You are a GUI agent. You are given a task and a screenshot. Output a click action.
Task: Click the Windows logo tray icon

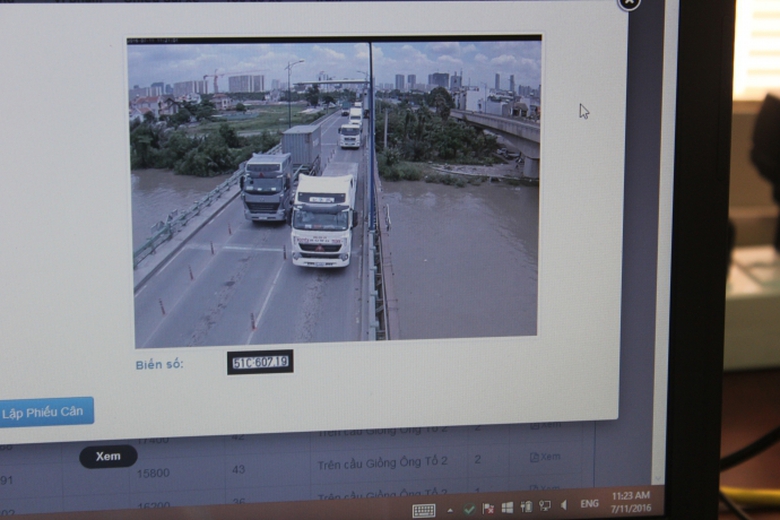[507, 508]
